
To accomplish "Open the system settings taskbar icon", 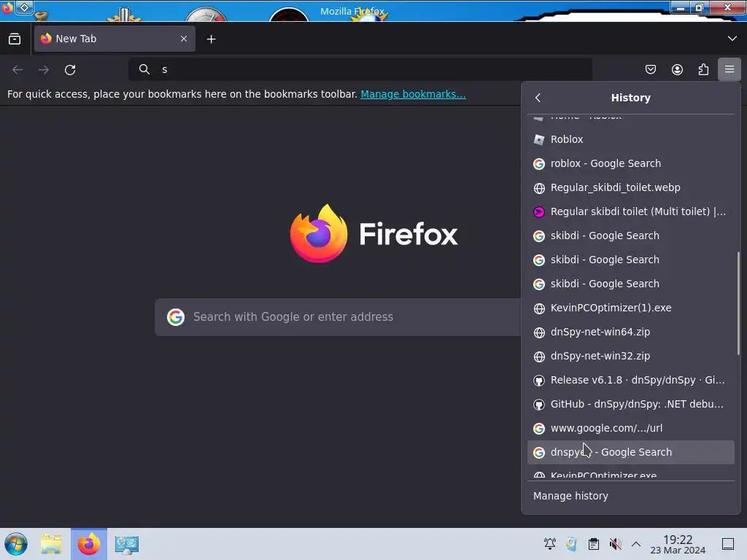I will [127, 544].
